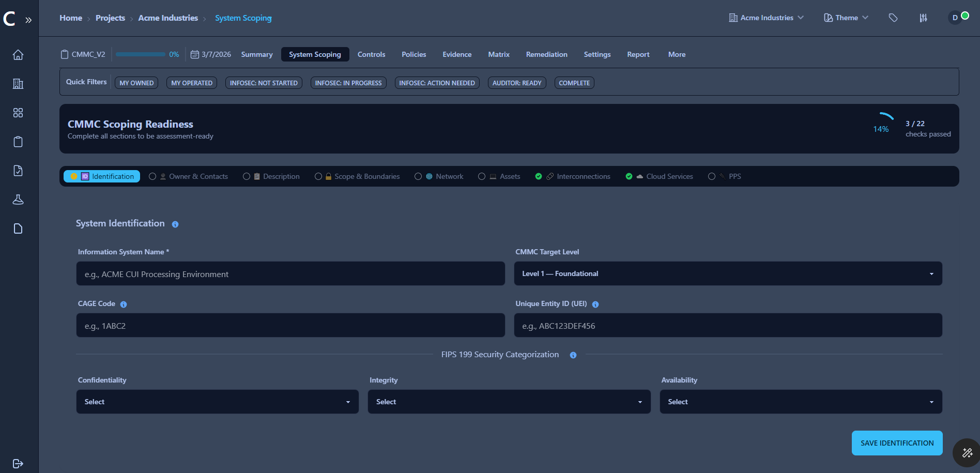
Task: Click the 0% project progress bar
Action: pyautogui.click(x=140, y=54)
